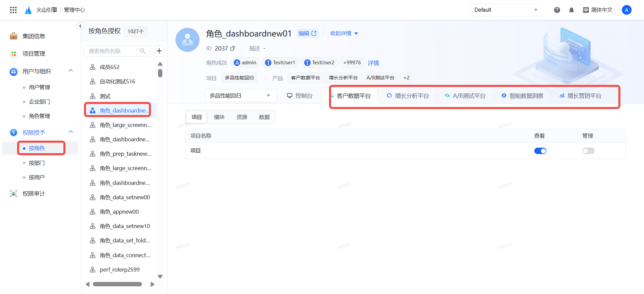Switch to the 资源 tab
644x294 pixels.
click(242, 117)
